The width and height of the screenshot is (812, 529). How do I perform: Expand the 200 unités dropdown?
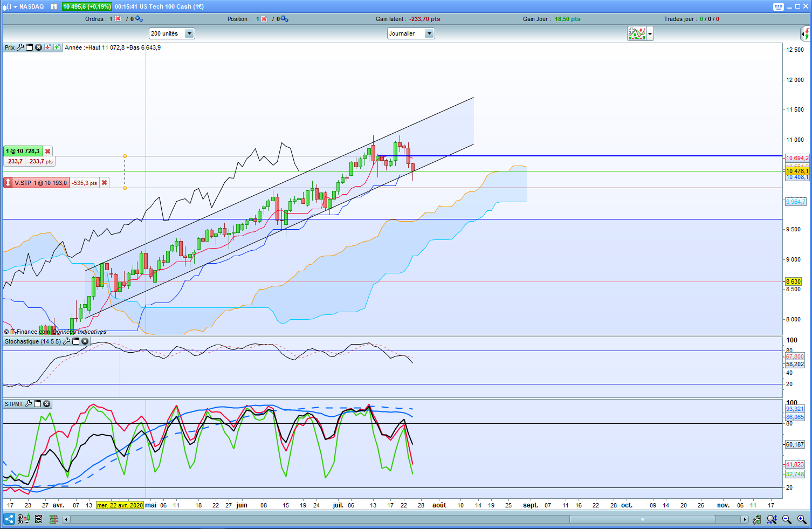pos(189,33)
